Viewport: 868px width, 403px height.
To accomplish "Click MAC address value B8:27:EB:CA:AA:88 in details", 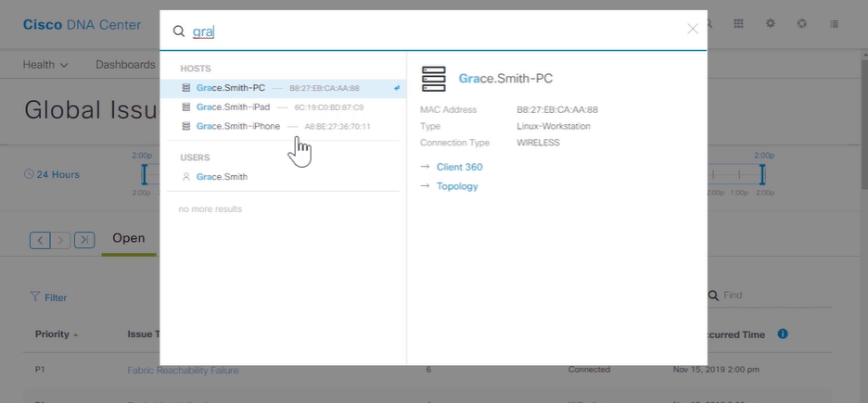I will coord(557,109).
